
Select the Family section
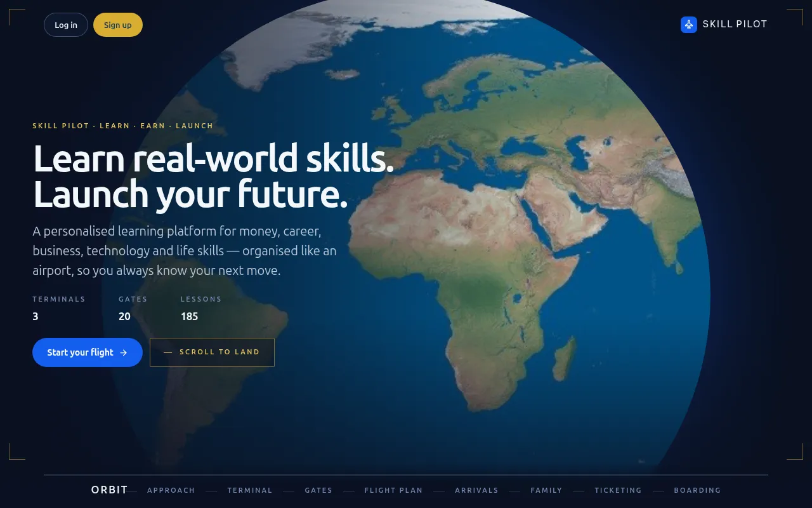tap(547, 490)
